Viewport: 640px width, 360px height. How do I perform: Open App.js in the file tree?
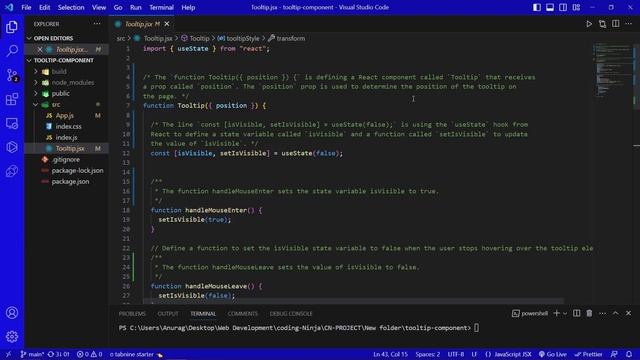pos(65,116)
